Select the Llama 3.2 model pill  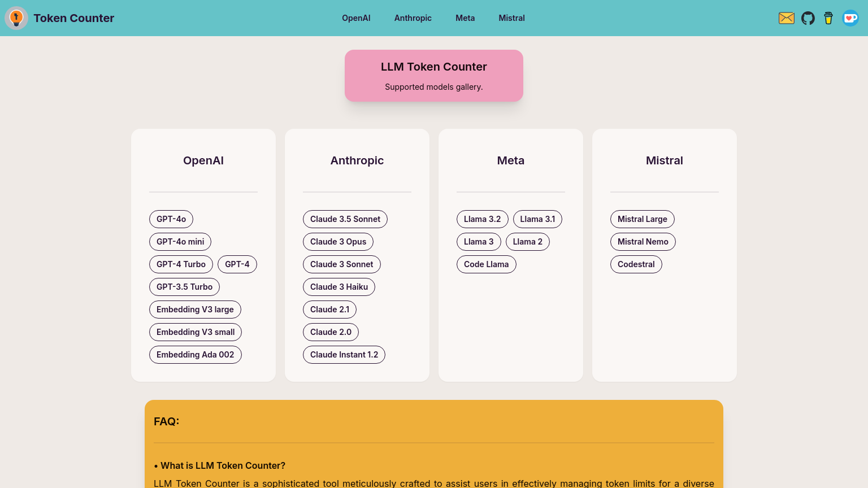pos(482,219)
